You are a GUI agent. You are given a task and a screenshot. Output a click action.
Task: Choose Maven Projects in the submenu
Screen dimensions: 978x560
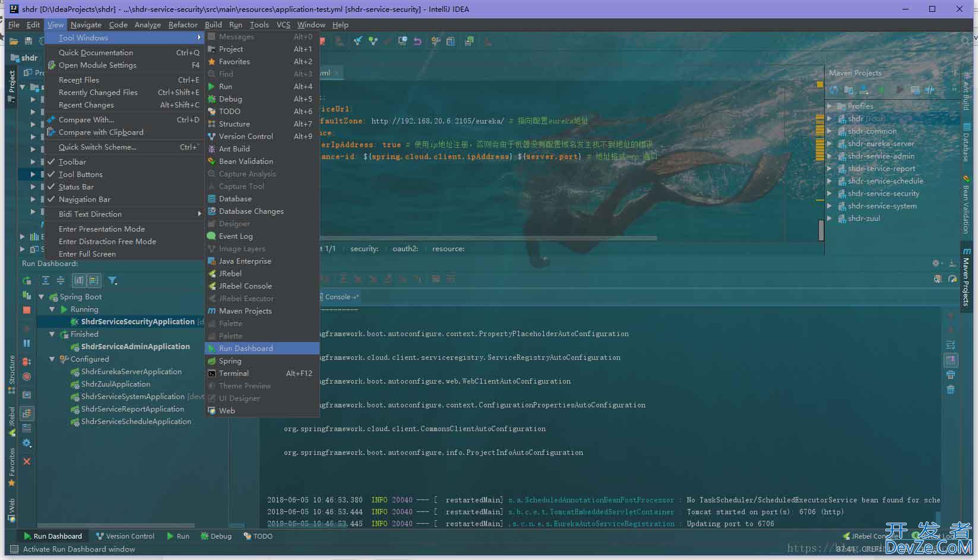(262, 311)
